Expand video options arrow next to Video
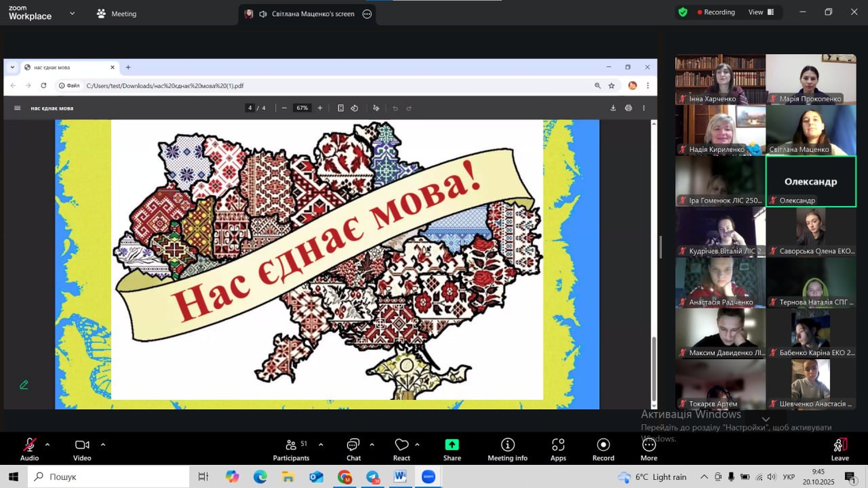 103,445
